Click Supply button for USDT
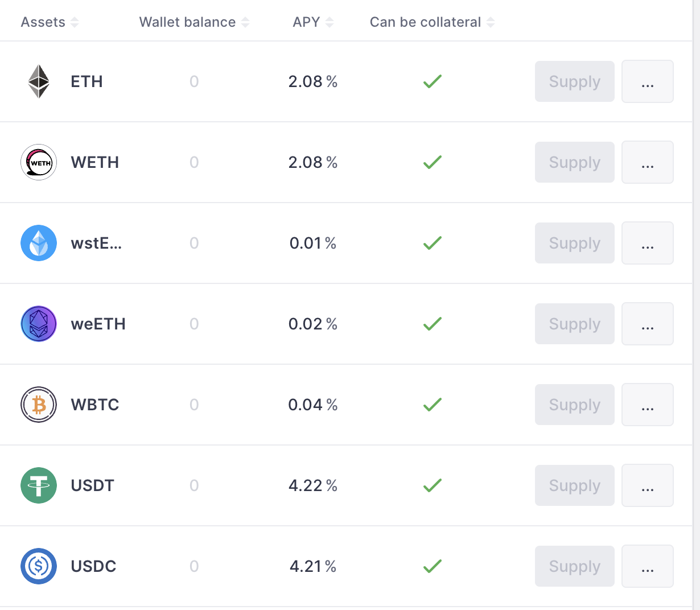 (575, 485)
